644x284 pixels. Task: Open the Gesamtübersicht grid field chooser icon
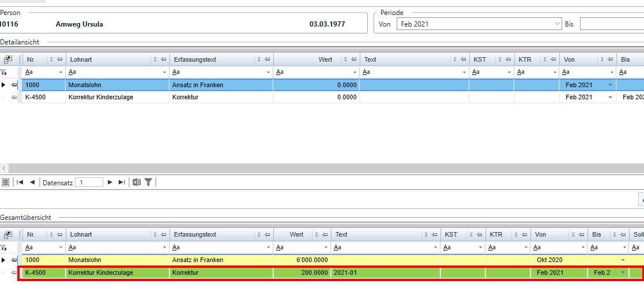pos(8,235)
